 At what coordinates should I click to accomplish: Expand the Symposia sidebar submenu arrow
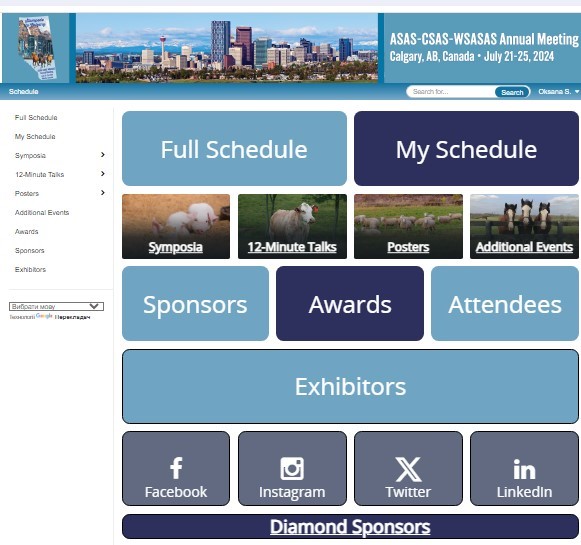tap(103, 155)
